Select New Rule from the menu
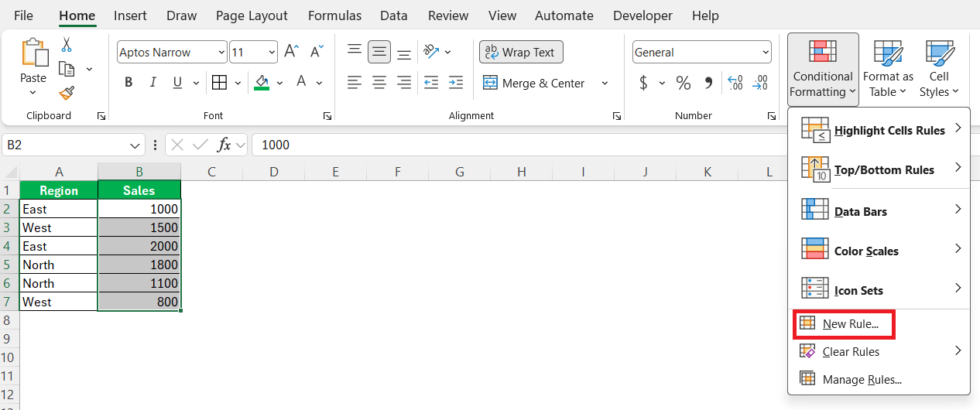Image resolution: width=980 pixels, height=410 pixels. [x=850, y=324]
